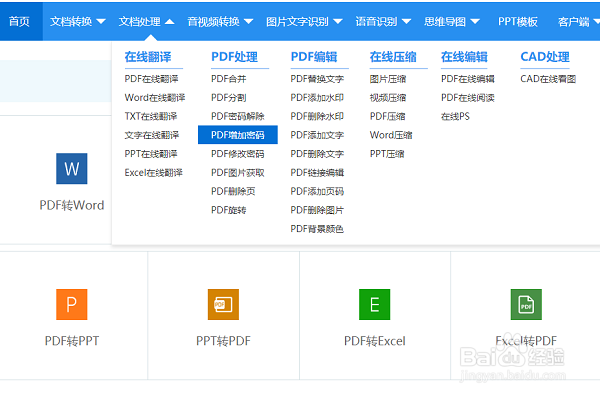This screenshot has width=600, height=397.
Task: Open PPT在线翻译
Action: pos(151,154)
